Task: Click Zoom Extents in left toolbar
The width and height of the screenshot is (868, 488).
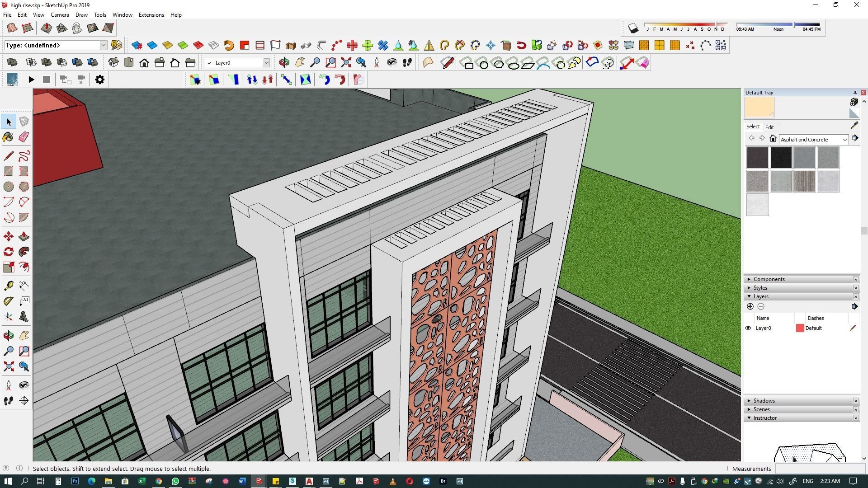Action: pyautogui.click(x=8, y=366)
